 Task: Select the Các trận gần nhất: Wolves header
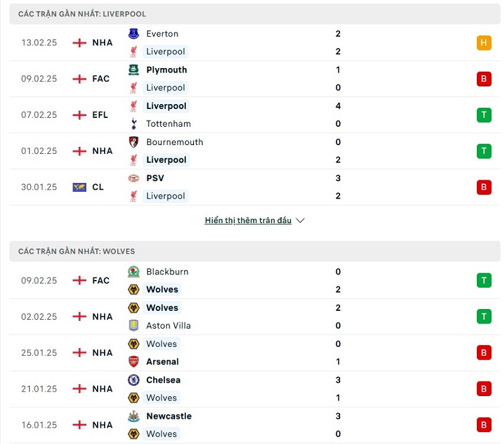click(76, 251)
